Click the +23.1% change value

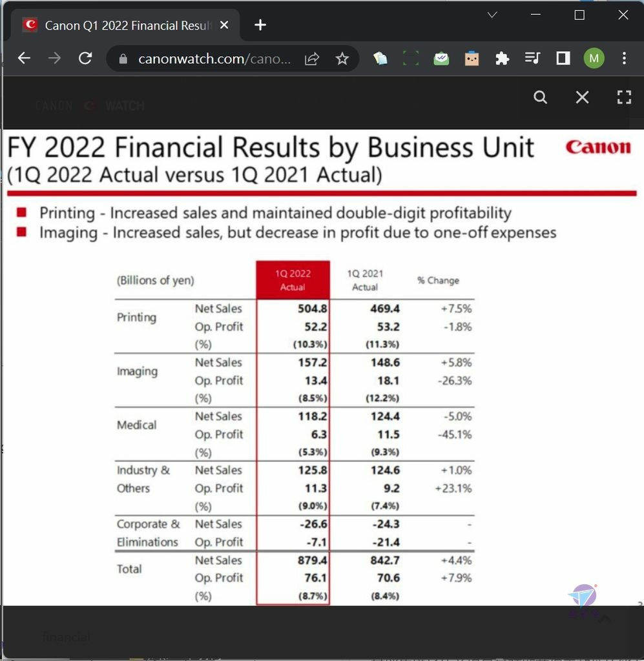point(453,489)
